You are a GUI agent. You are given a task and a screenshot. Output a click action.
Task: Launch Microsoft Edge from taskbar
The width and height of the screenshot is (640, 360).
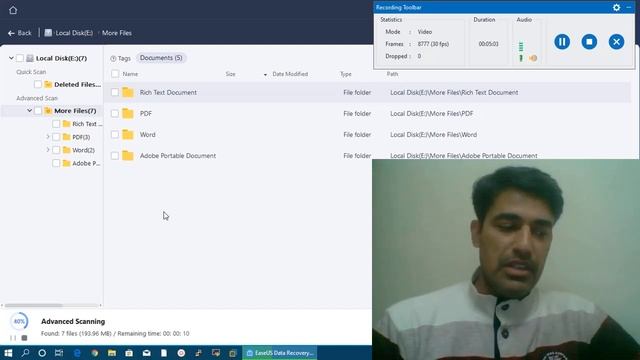pyautogui.click(x=77, y=353)
